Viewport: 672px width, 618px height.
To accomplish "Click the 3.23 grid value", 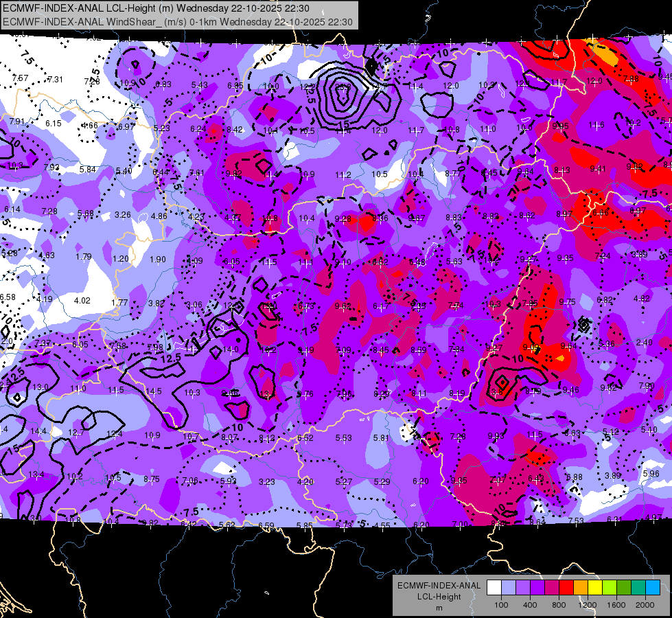I will coord(266,481).
